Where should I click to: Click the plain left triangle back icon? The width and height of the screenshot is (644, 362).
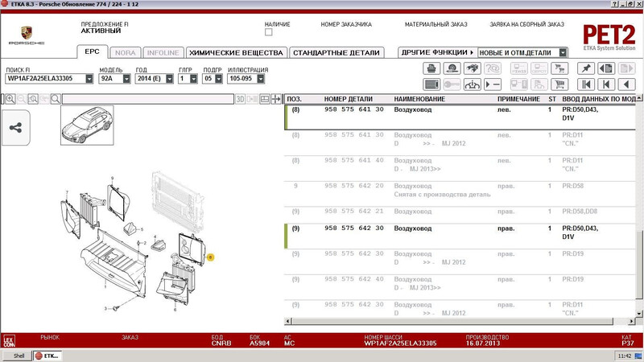[x=626, y=84]
